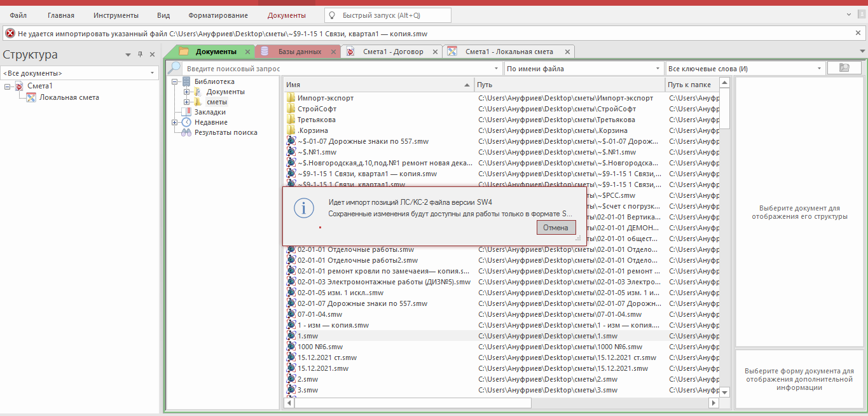Select Локальная смета in Структура tree
868x416 pixels.
(x=69, y=97)
